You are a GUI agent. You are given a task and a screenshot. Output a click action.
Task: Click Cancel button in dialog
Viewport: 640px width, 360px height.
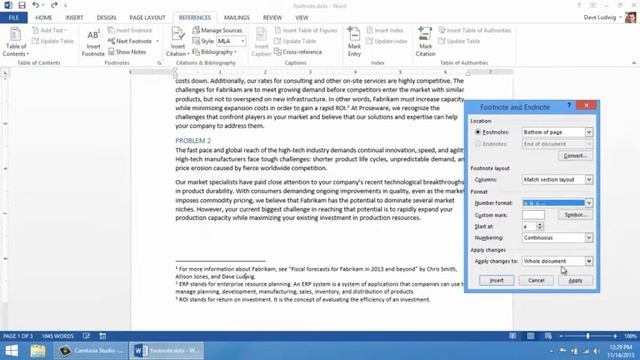(536, 280)
